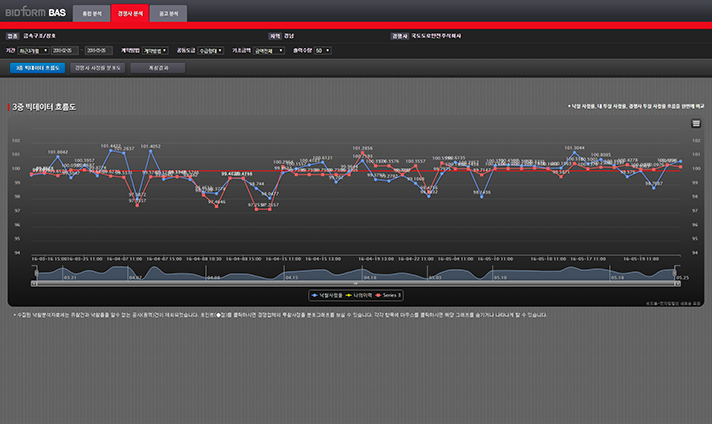The width and height of the screenshot is (712, 424).
Task: Click the navigator scrollbar left arrow
Action: click(x=34, y=284)
